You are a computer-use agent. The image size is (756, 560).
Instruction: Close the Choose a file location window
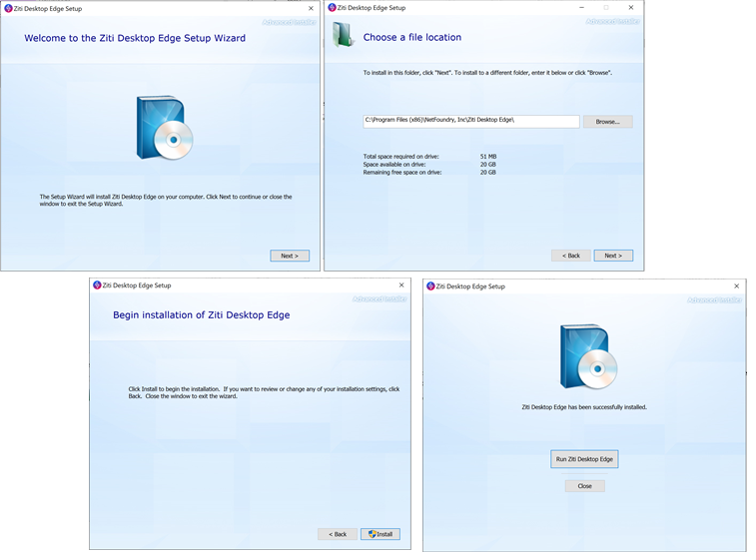630,7
